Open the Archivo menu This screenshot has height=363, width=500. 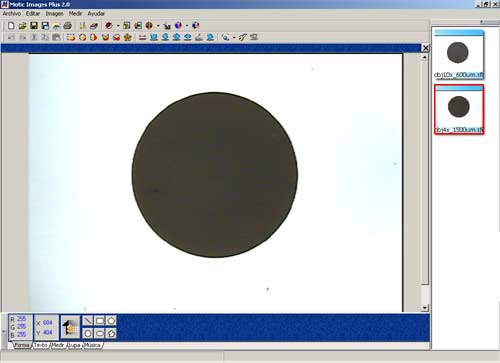click(x=12, y=14)
